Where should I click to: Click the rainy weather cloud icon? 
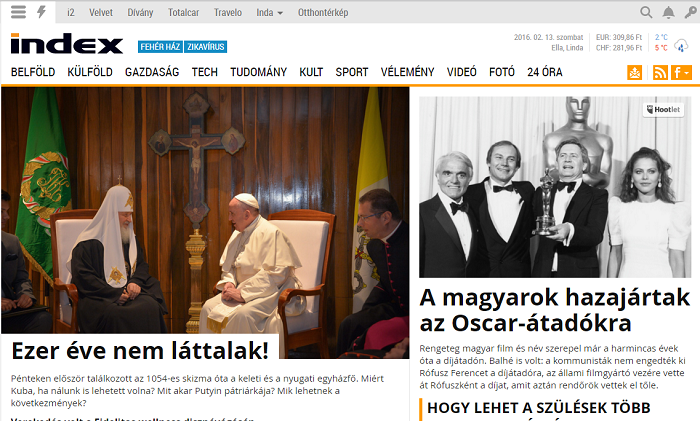click(681, 45)
